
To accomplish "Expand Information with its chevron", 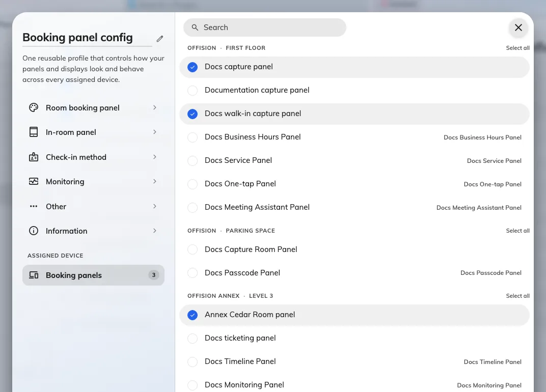I will pos(155,231).
